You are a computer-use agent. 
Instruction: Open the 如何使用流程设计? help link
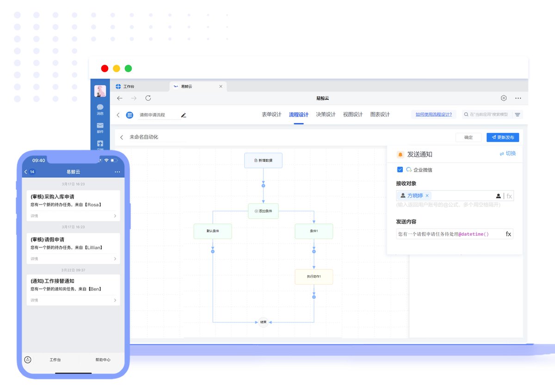[x=434, y=114]
